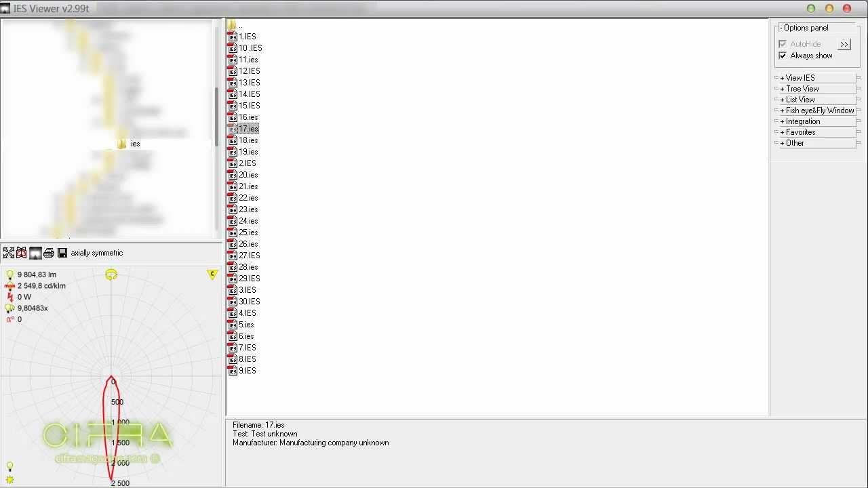Screen dimensions: 868x488
Task: Expand the Tree View section
Action: coord(816,89)
